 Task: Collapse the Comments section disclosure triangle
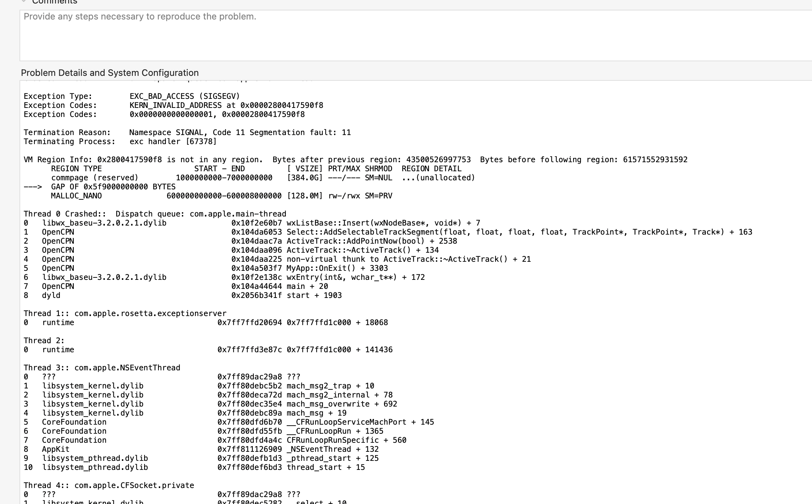pos(23,1)
